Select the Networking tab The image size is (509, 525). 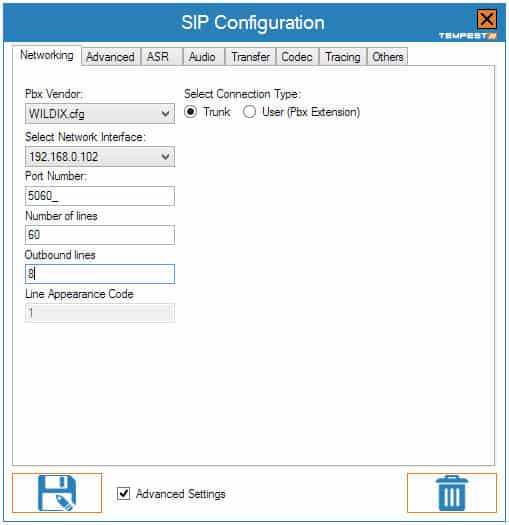47,55
